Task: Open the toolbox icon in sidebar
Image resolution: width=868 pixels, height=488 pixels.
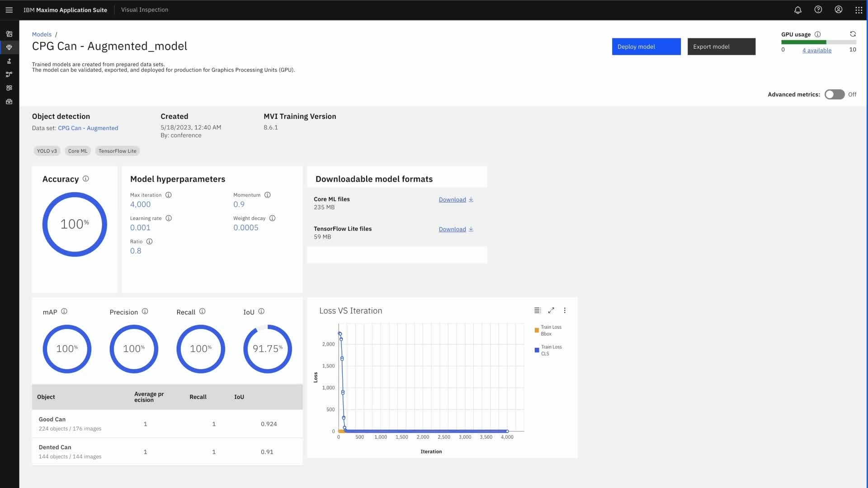Action: tap(9, 102)
